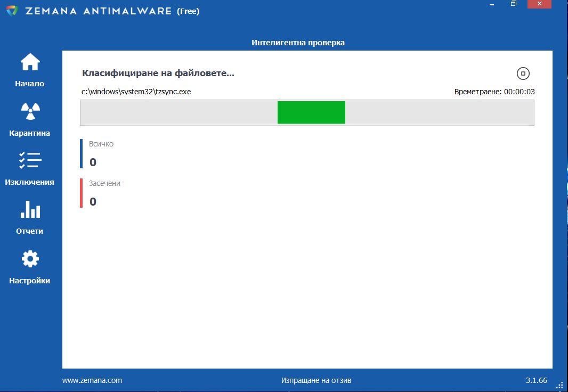568x392 pixels.
Task: Select the Изключения label in the sidebar
Action: pos(30,182)
